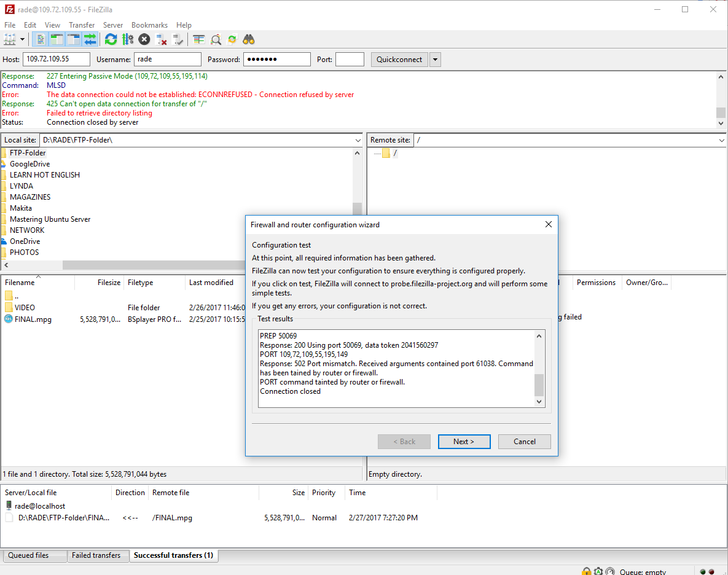The image size is (728, 575).
Task: Open the Help menu
Action: [x=184, y=25]
